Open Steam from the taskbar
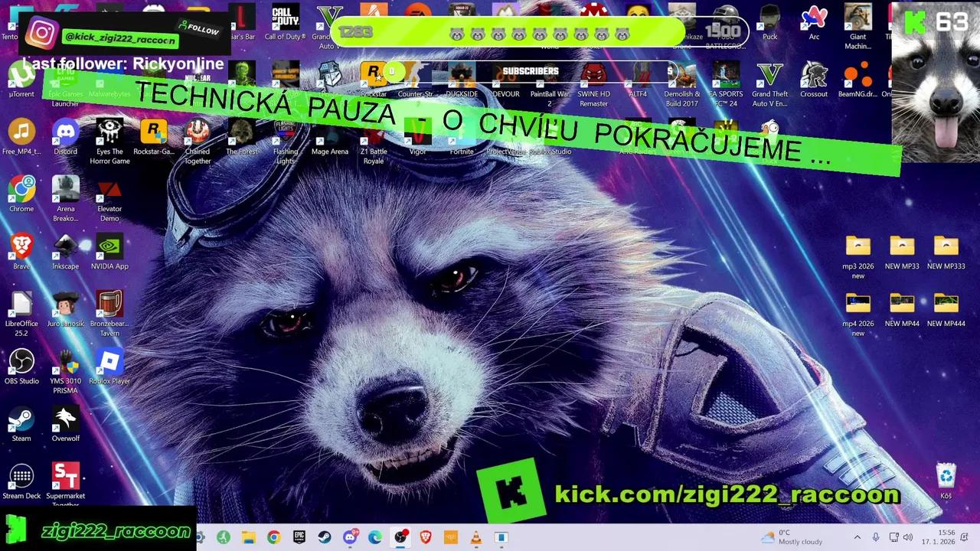The image size is (980, 551). 326,537
